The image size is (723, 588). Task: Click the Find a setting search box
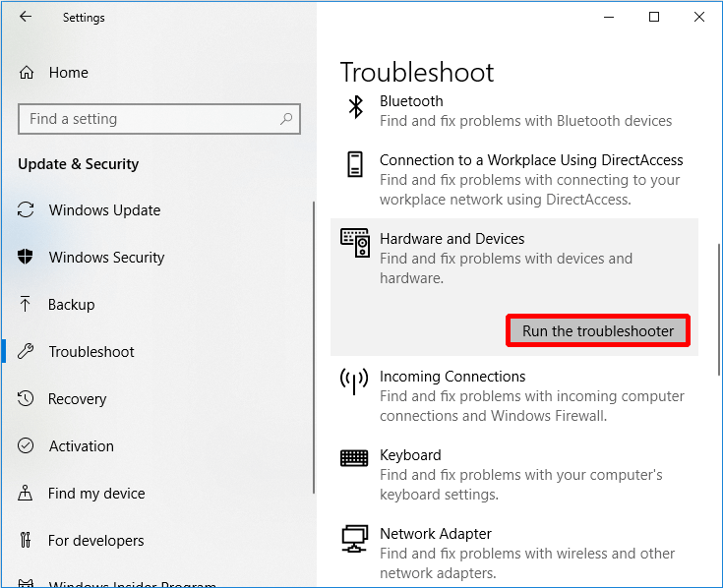click(x=148, y=119)
